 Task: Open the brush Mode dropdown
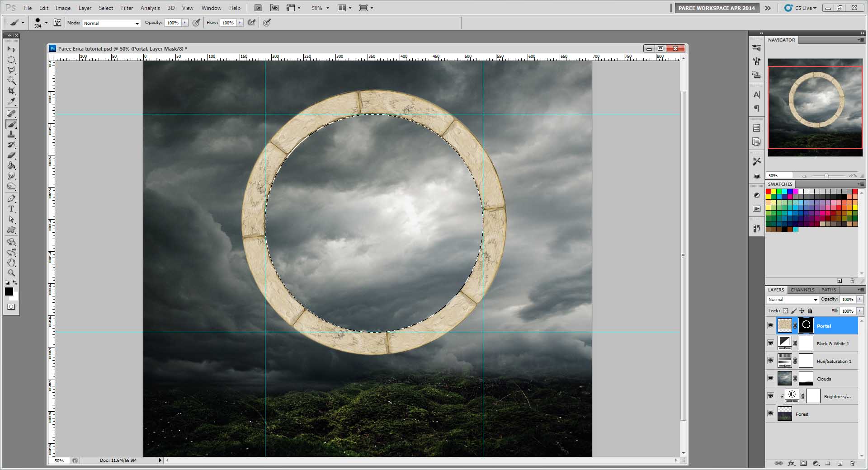coord(111,23)
